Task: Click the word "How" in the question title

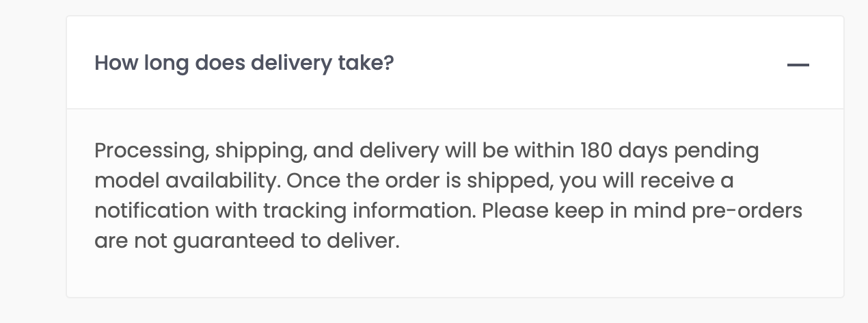Action: pyautogui.click(x=112, y=63)
